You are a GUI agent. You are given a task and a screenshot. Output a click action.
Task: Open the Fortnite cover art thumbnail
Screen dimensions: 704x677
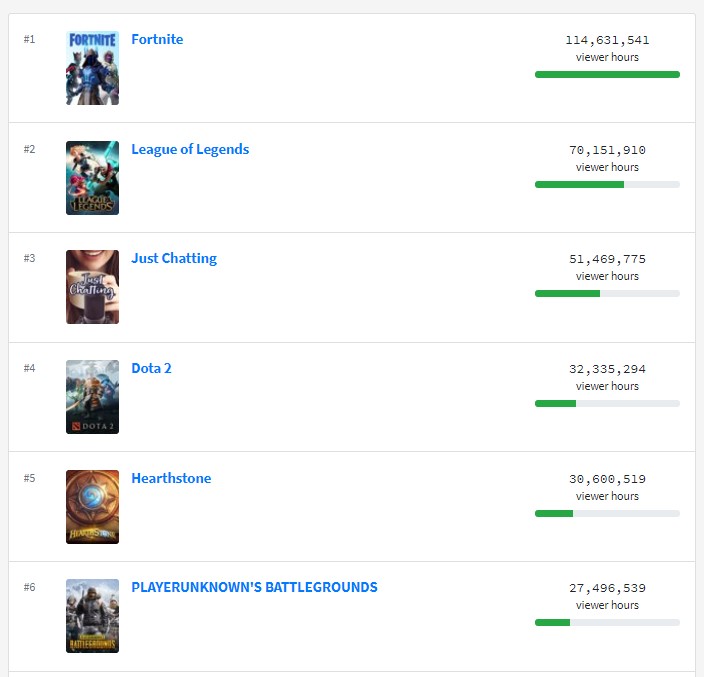pyautogui.click(x=92, y=68)
